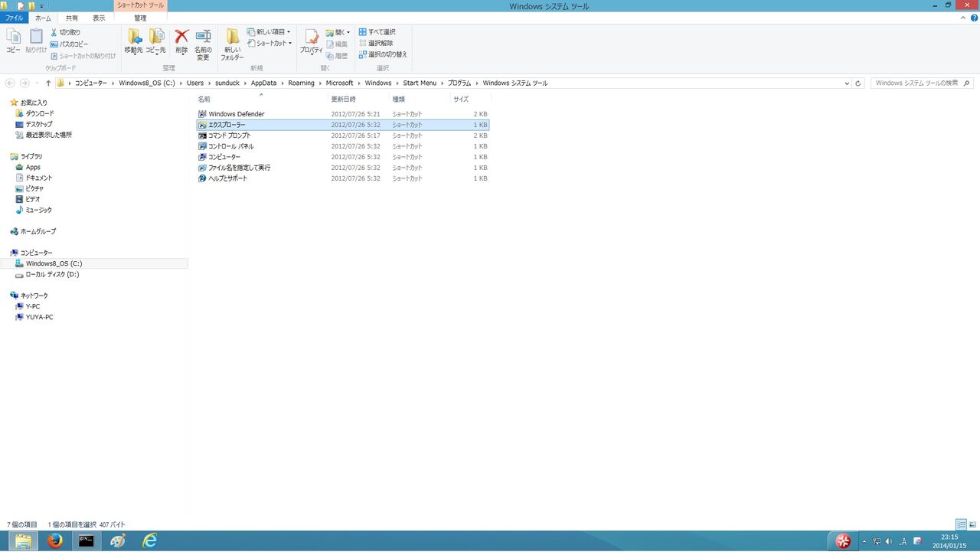The image size is (980, 552).
Task: Click the 新しいフォルダー icon
Action: pyautogui.click(x=232, y=44)
